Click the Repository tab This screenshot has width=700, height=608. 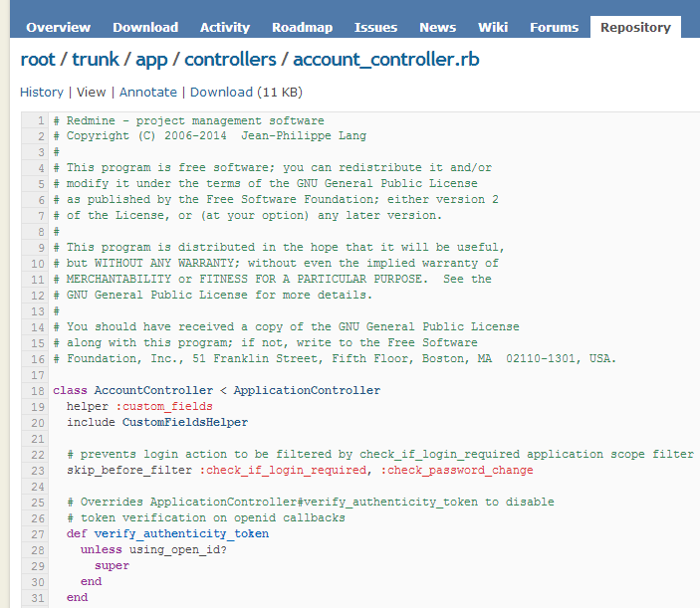pos(635,27)
